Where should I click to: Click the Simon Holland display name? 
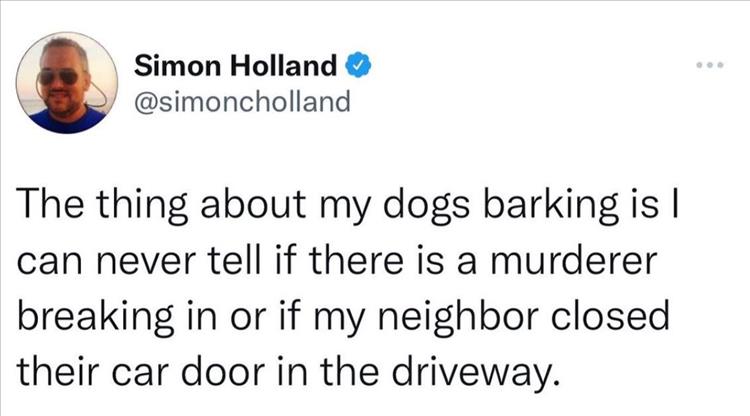tap(236, 67)
